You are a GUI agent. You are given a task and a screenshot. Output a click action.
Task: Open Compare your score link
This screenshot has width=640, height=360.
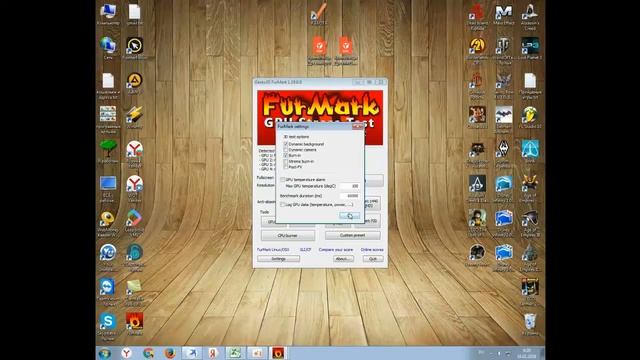336,249
